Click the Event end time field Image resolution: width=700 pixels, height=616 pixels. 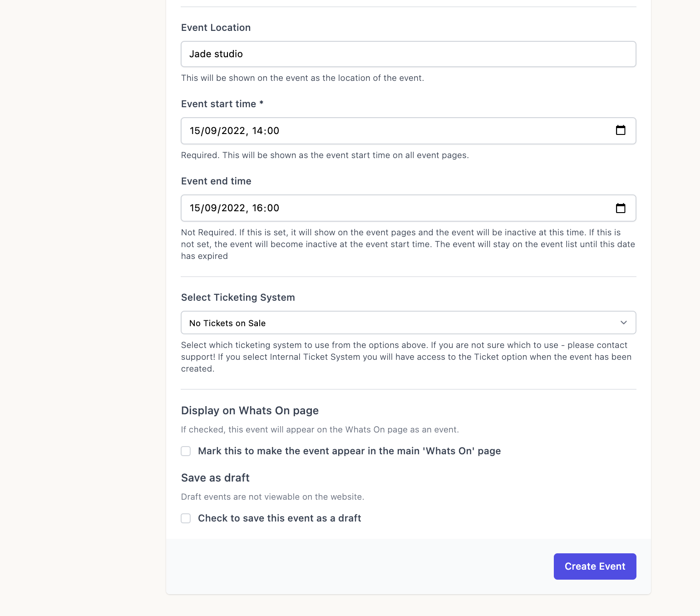[x=409, y=208]
